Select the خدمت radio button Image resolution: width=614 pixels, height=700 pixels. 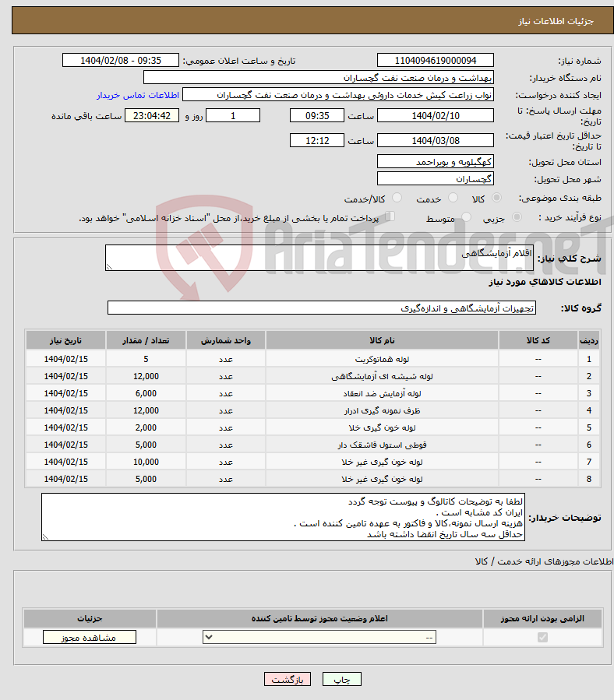coord(453,197)
